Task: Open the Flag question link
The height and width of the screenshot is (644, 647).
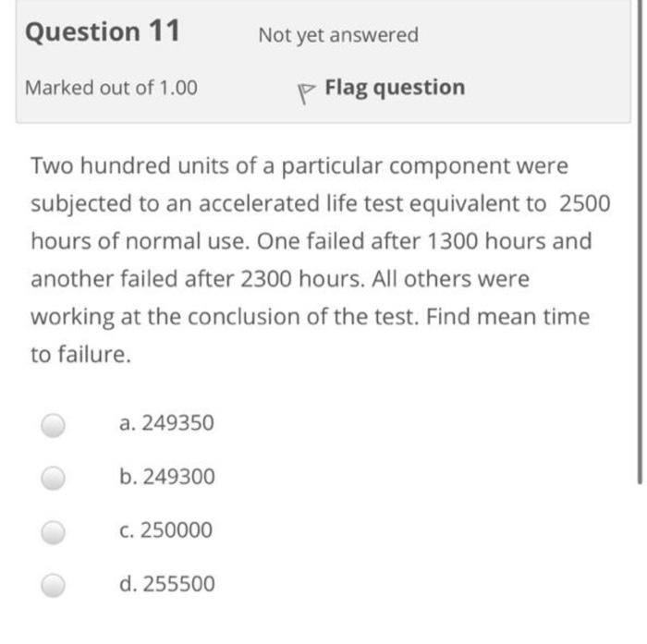Action: pos(395,88)
